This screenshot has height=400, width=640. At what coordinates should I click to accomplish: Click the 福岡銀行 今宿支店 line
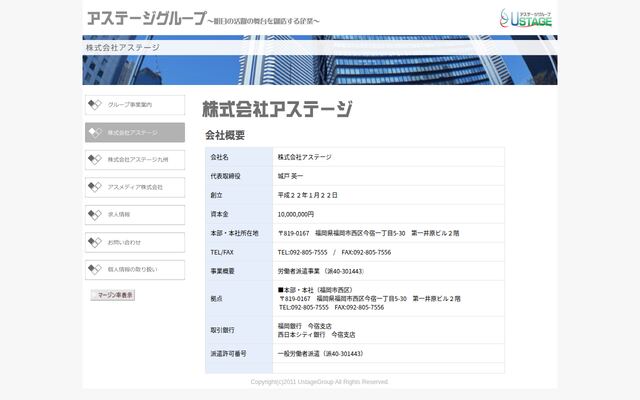(x=304, y=326)
